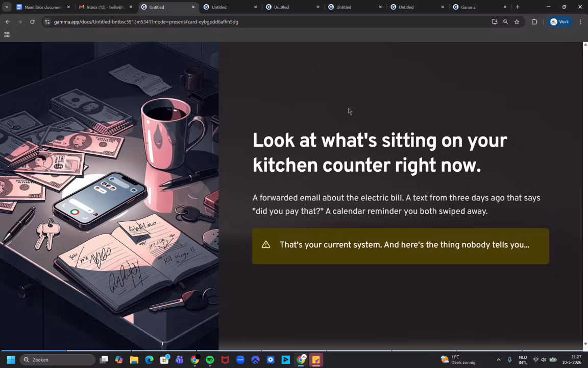Open Zoom from the taskbar
This screenshot has height=368, width=588.
240,360
